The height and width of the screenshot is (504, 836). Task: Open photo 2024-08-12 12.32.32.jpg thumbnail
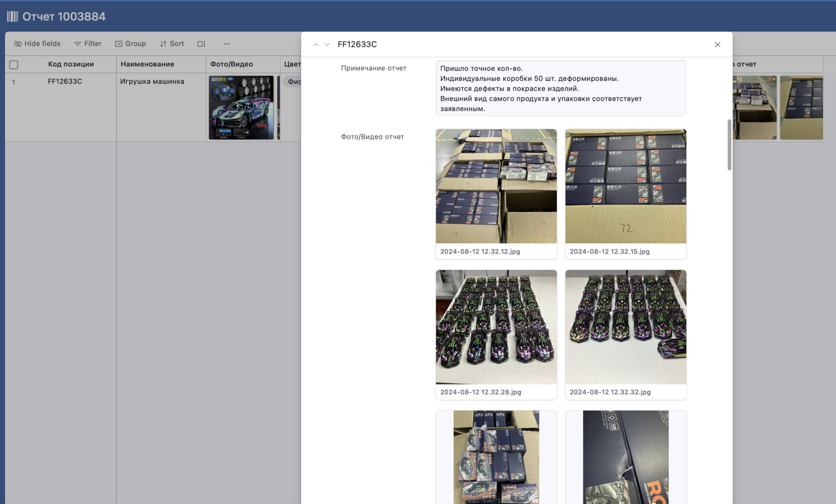(626, 327)
